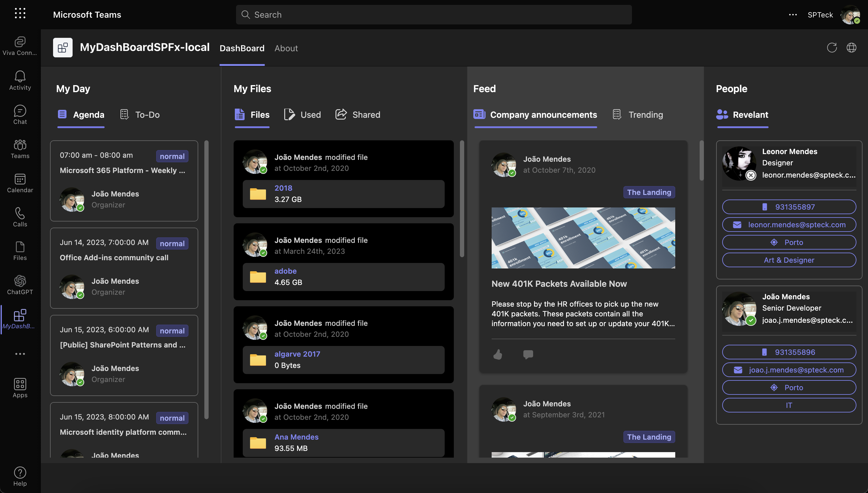Click The Landing tag on October 7th post

point(649,192)
